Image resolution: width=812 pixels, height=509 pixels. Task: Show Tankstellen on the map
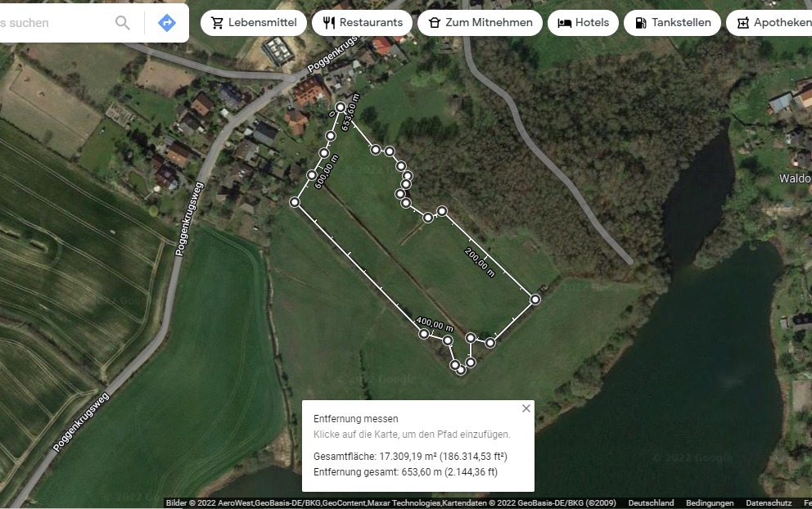pos(672,23)
